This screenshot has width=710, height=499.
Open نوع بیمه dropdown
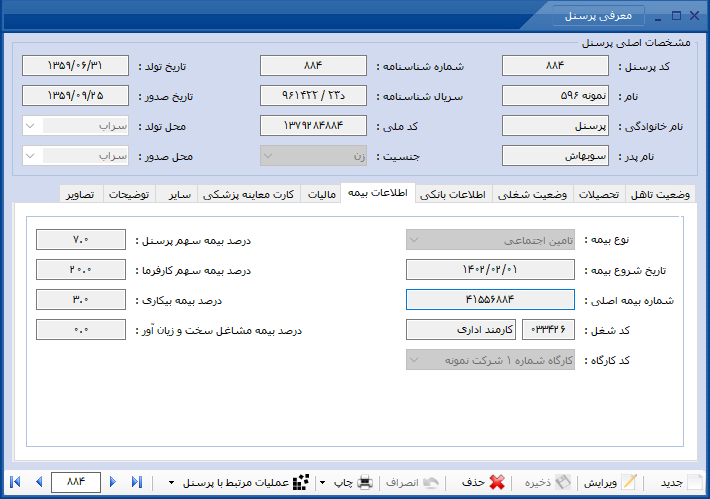(490, 240)
